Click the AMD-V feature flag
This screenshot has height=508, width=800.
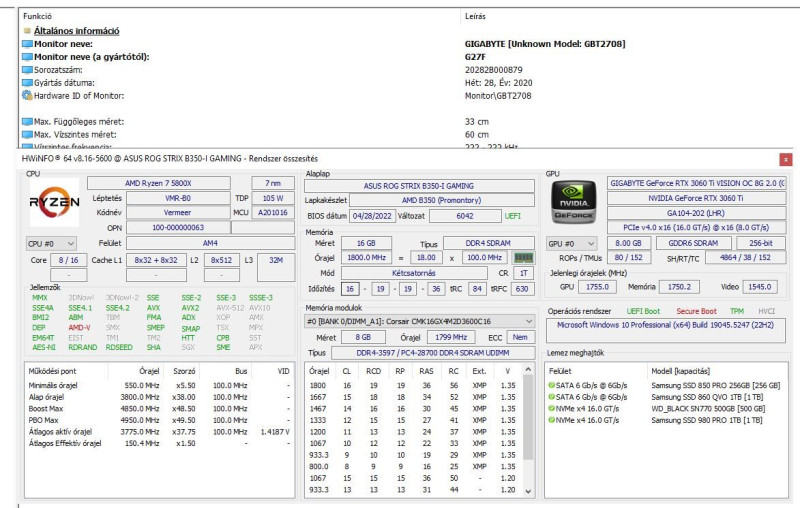[x=79, y=327]
